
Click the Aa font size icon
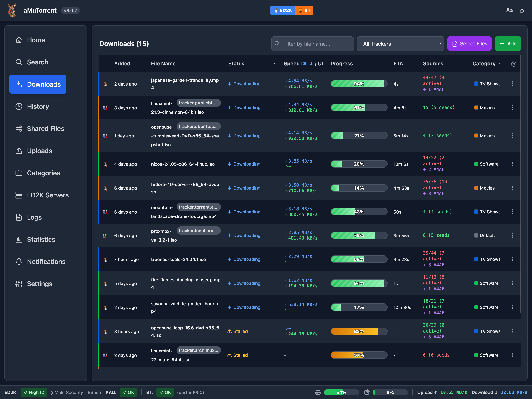pyautogui.click(x=509, y=11)
